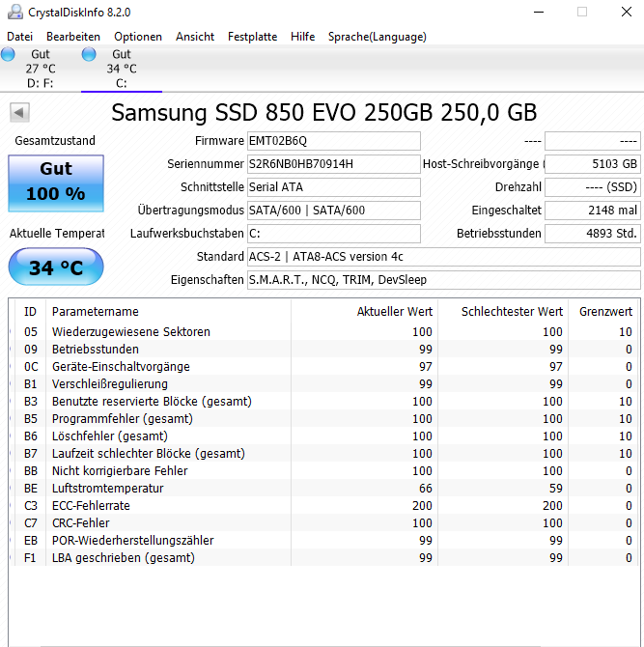
Task: Click the CrystalDiskInfo app icon in title bar
Action: click(15, 12)
